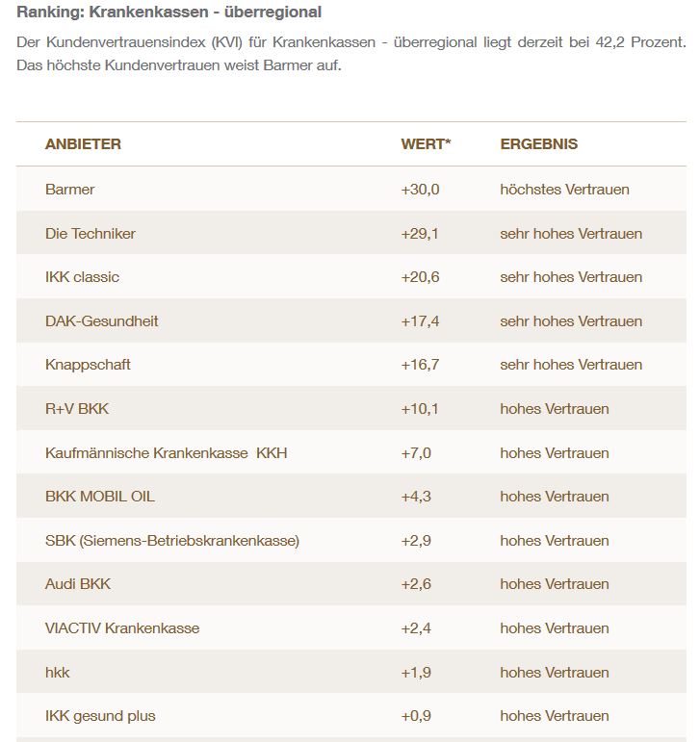The width and height of the screenshot is (700, 742).
Task: Select the R+V BKK entry
Action: click(77, 409)
